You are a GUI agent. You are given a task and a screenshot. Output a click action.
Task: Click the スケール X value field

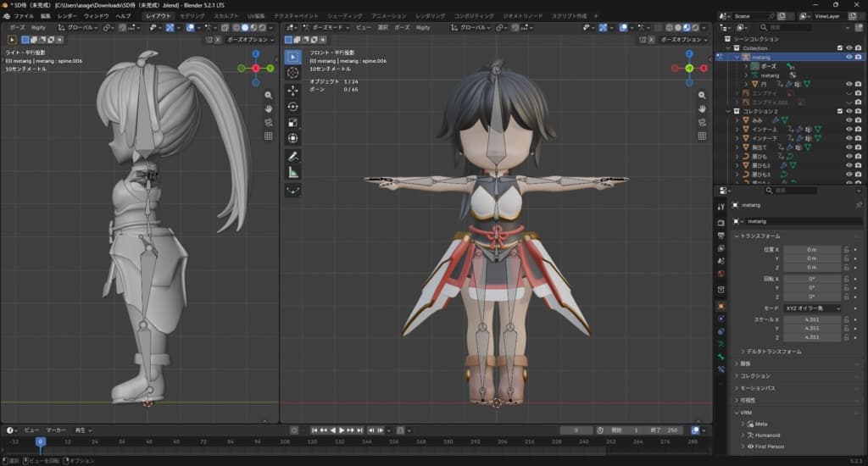click(812, 319)
